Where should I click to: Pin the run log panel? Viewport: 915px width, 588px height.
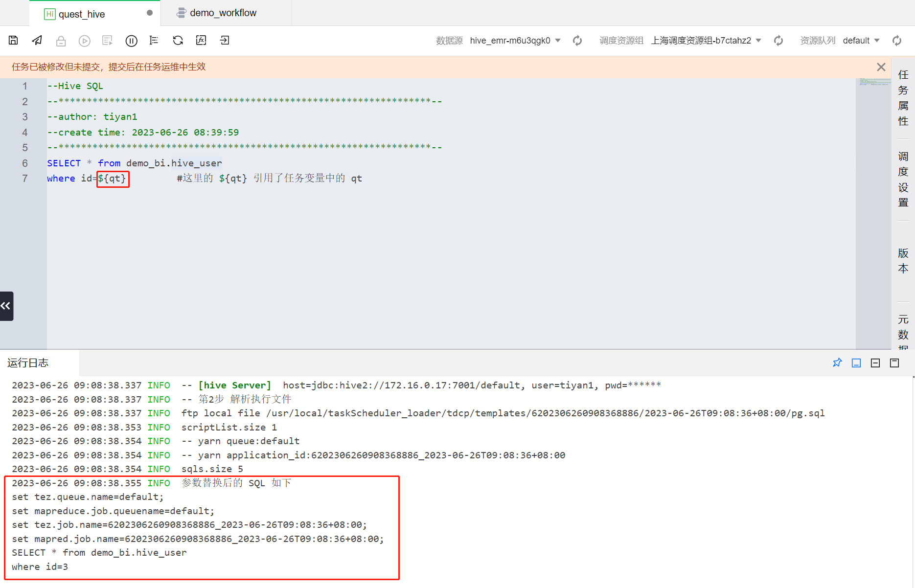coord(837,363)
